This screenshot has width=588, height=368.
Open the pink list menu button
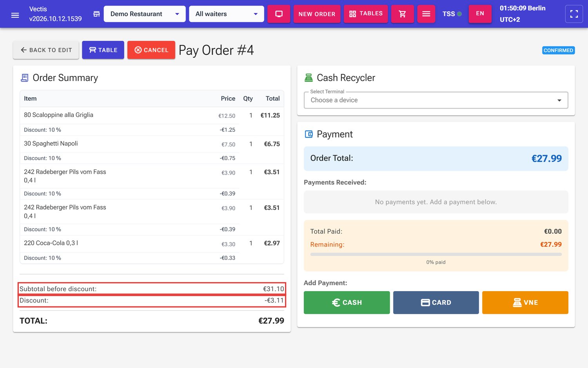tap(426, 14)
